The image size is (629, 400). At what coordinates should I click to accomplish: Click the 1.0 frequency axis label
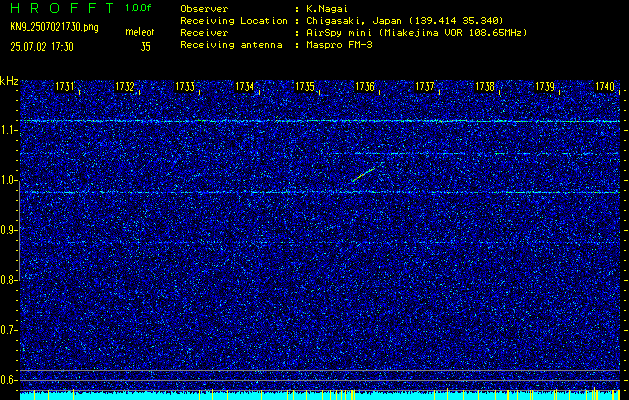click(x=8, y=180)
